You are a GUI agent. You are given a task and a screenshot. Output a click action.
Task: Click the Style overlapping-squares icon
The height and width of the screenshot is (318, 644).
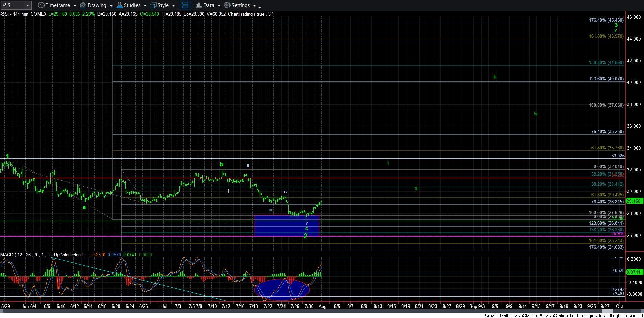(x=153, y=5)
